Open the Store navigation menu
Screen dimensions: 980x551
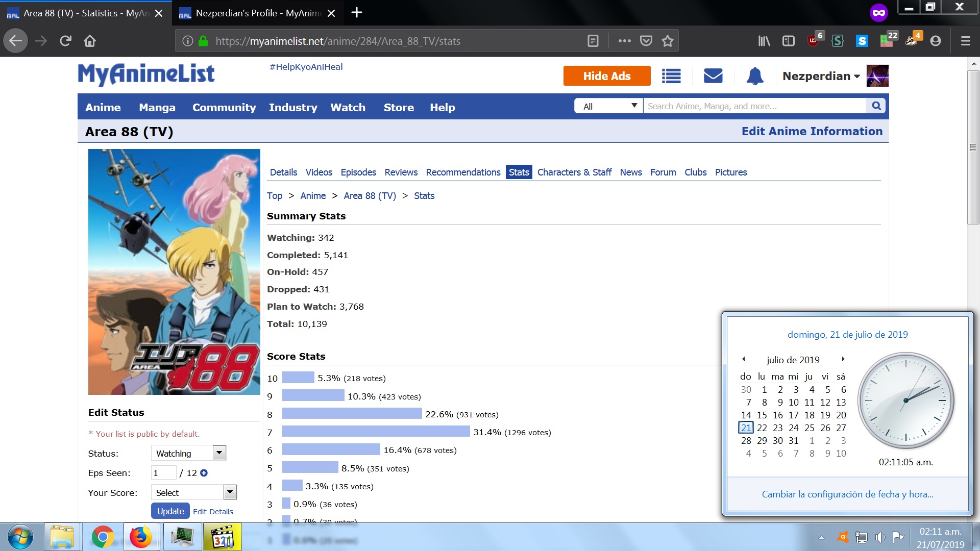click(x=399, y=107)
